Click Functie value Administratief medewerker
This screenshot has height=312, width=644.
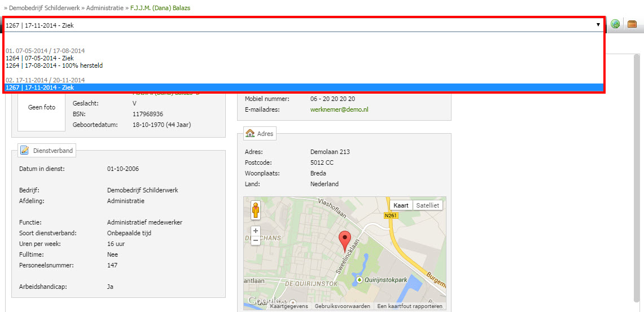(x=144, y=222)
